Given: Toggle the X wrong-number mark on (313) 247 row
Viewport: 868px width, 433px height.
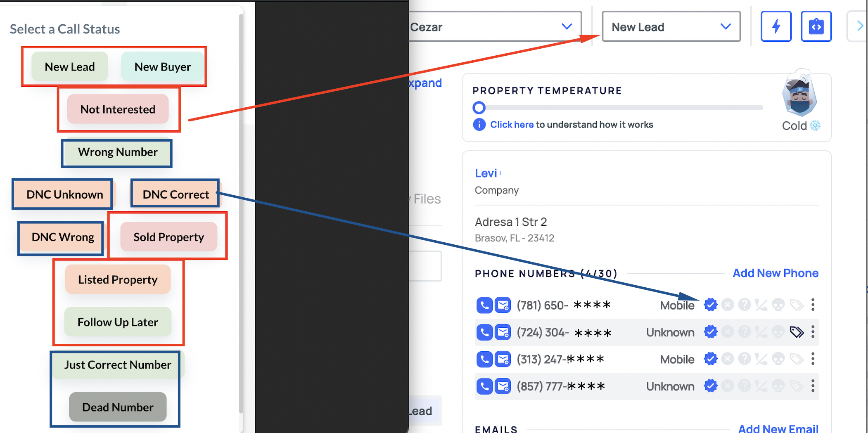Looking at the screenshot, I should click(728, 359).
